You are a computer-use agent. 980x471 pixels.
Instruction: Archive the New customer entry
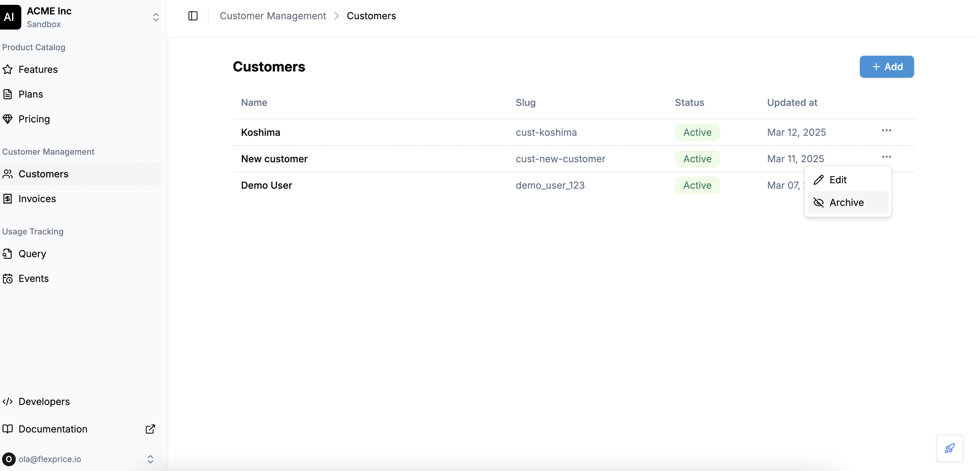(846, 202)
